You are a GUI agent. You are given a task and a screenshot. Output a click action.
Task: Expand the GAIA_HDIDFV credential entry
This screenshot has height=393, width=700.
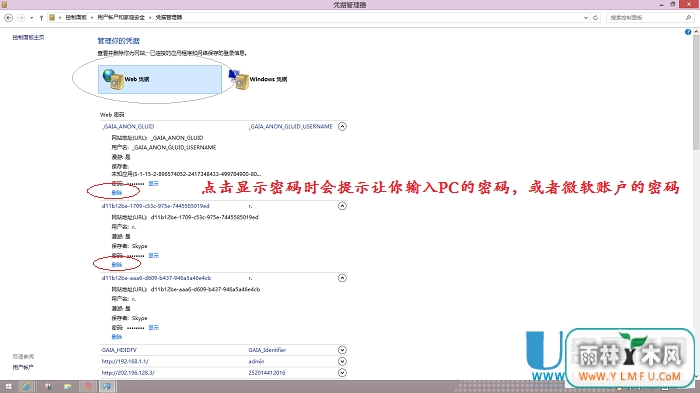(342, 350)
